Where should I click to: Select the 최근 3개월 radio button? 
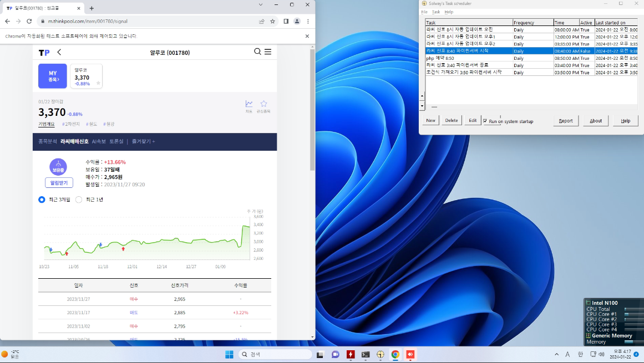tap(42, 200)
